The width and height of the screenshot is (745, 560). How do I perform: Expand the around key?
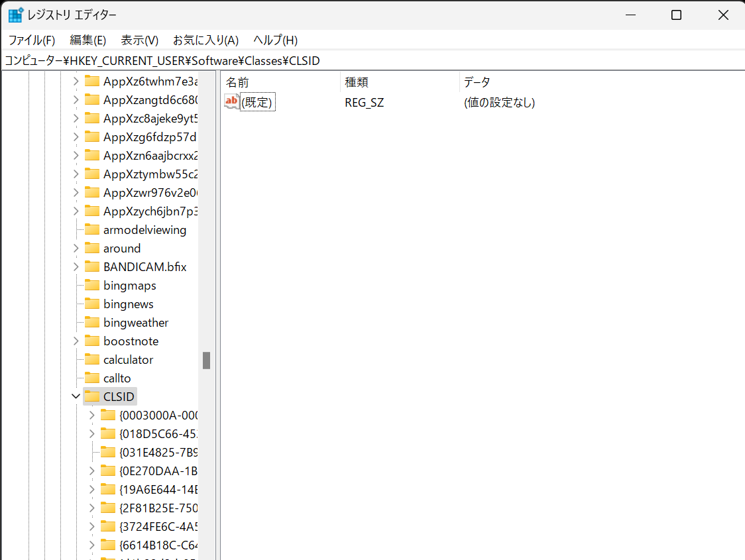(x=76, y=248)
